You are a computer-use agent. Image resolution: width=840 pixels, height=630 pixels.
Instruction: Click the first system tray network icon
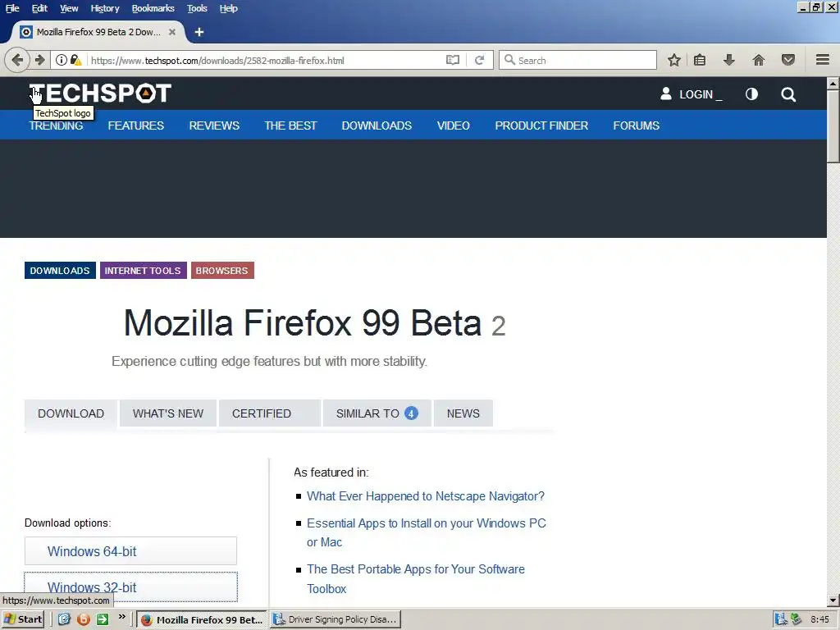[x=781, y=619]
